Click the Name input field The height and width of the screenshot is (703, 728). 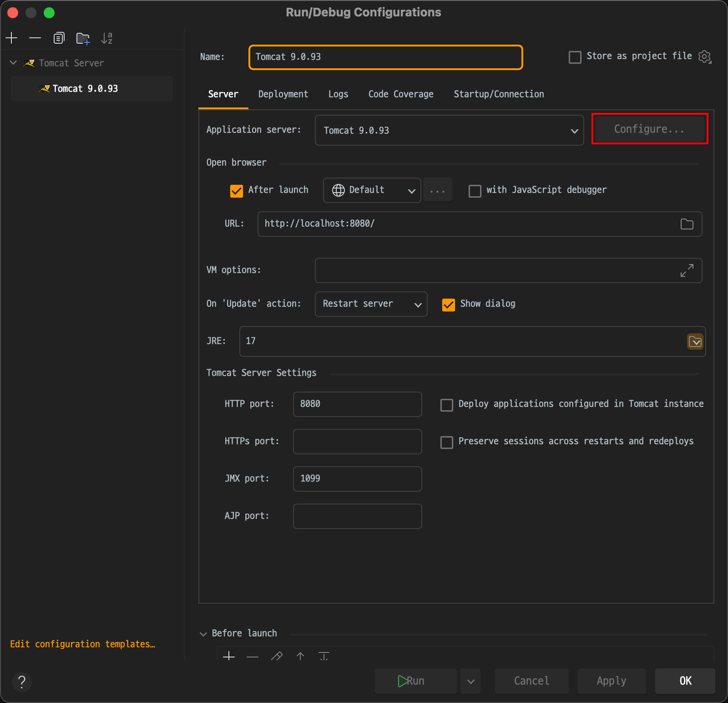tap(386, 57)
